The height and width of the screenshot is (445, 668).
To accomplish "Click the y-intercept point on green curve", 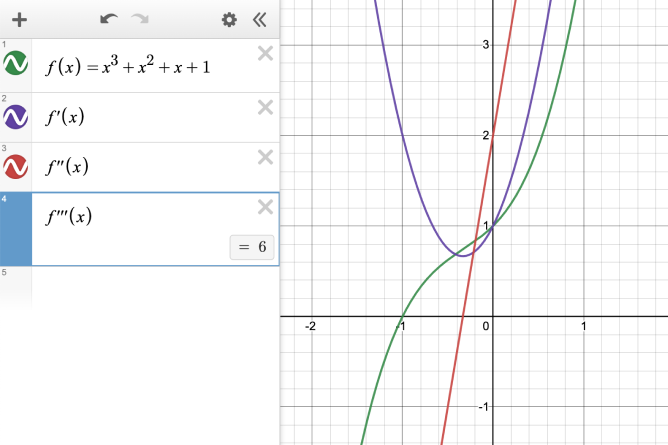I will tap(491, 226).
